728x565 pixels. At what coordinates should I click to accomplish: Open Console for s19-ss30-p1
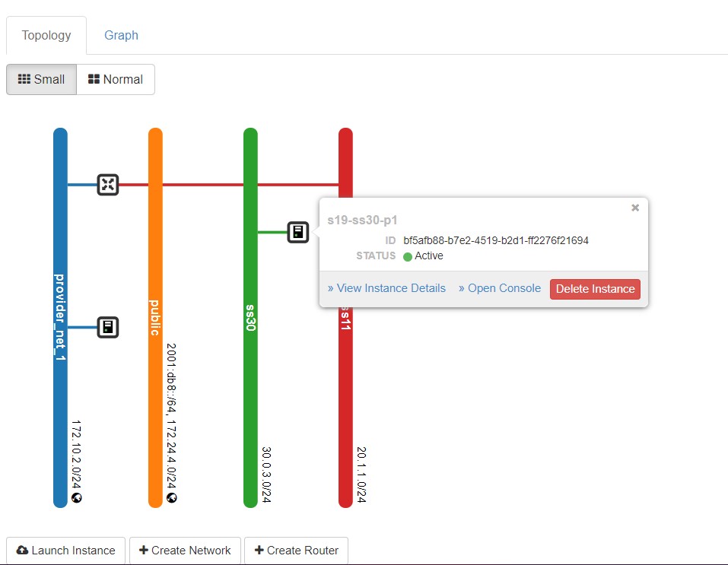(x=500, y=288)
